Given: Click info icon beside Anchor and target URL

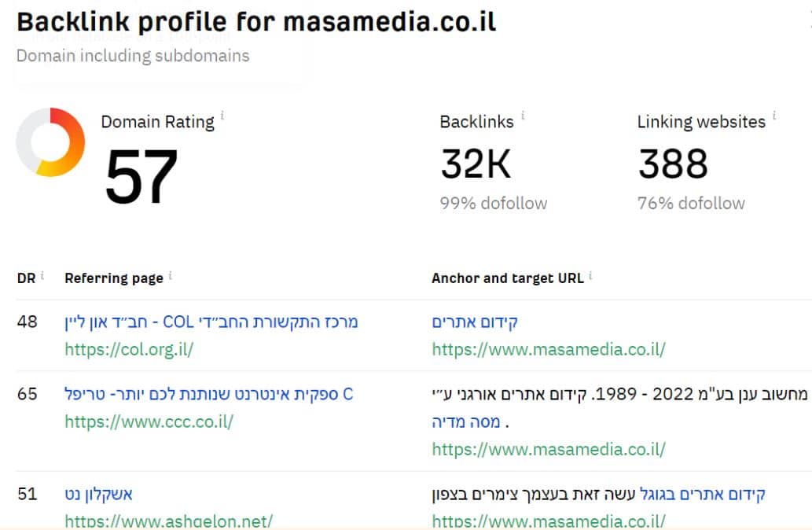Looking at the screenshot, I should point(591,275).
